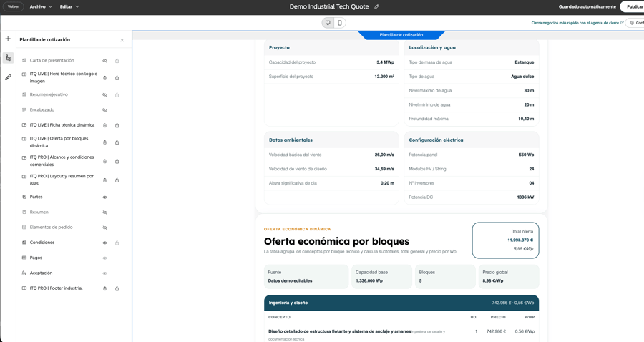Open the structure tree panel icon

(x=8, y=58)
